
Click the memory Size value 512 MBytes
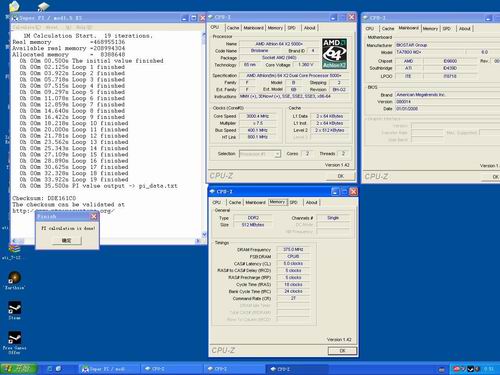[253, 225]
